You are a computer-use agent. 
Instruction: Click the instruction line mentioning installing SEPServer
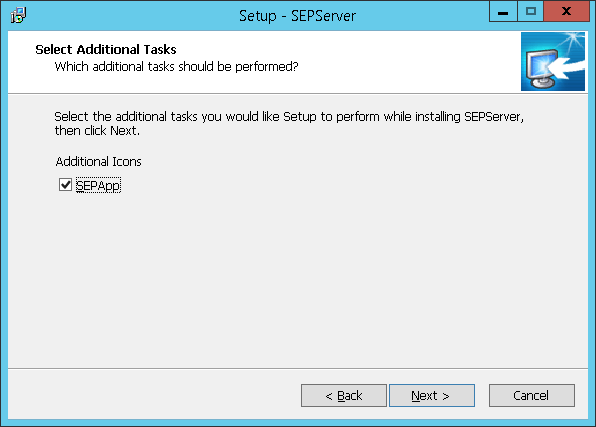(x=289, y=116)
